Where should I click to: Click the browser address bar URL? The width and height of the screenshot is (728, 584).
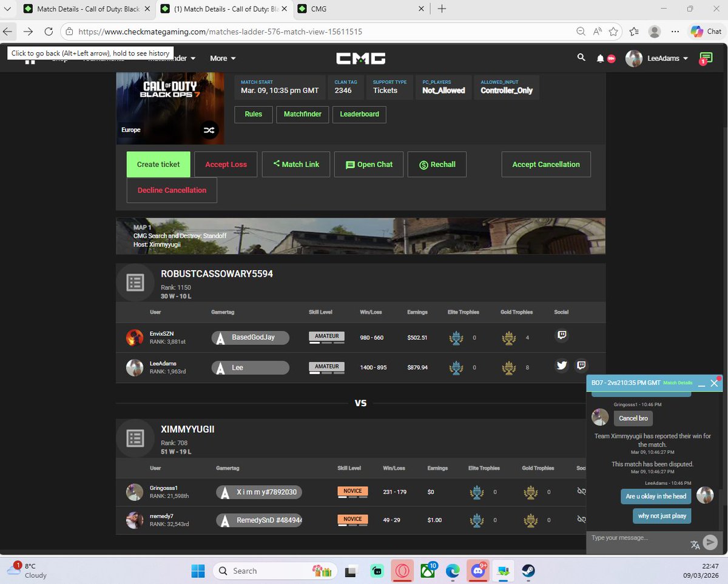220,32
